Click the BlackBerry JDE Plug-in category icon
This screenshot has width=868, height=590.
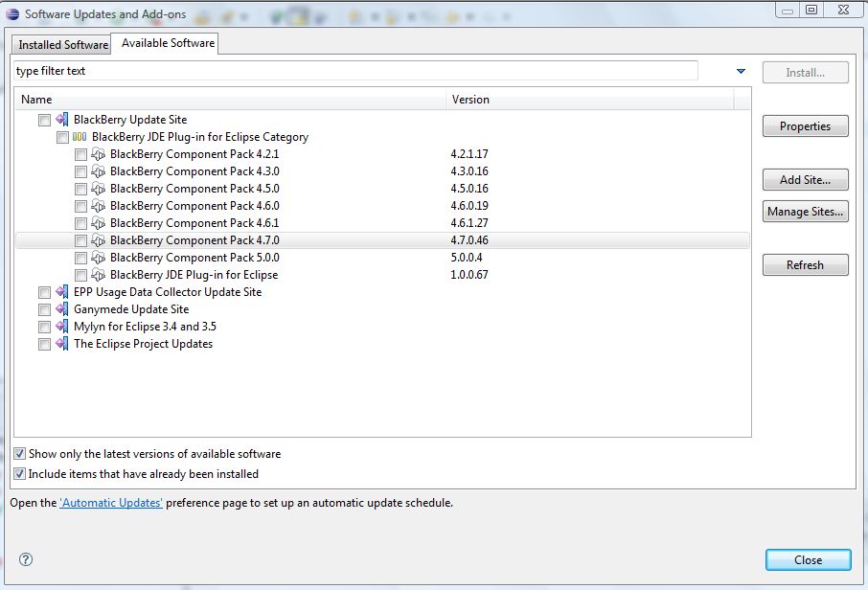pyautogui.click(x=80, y=137)
